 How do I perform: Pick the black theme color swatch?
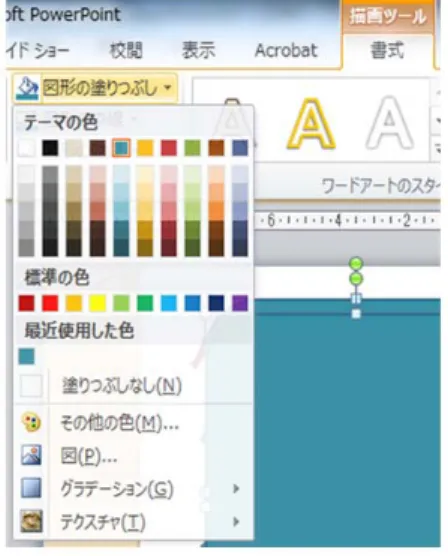(x=50, y=148)
